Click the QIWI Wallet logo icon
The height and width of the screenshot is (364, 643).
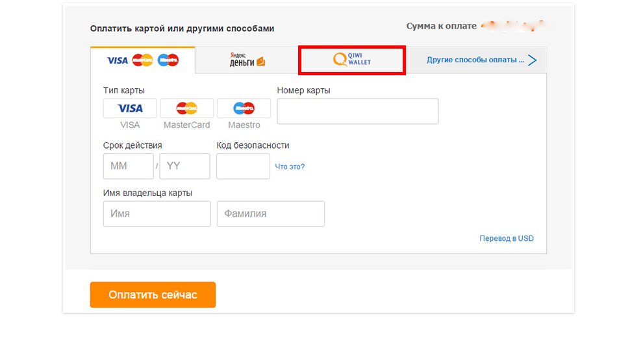tap(340, 60)
